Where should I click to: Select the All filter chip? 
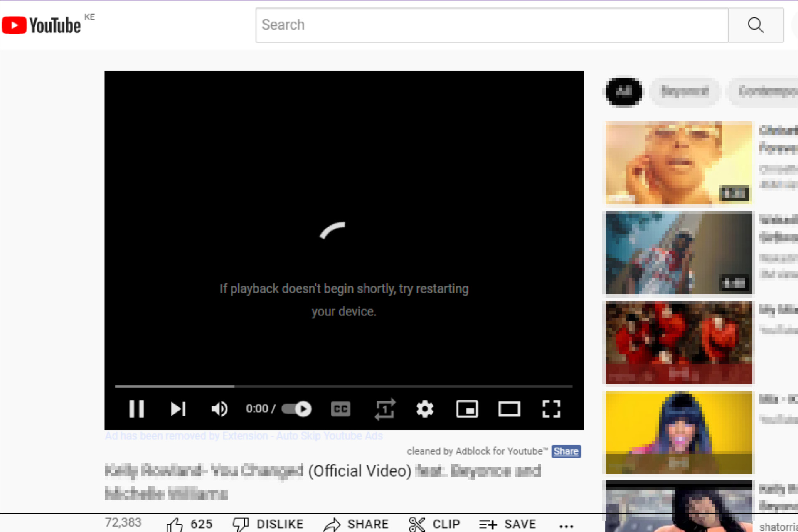[623, 92]
